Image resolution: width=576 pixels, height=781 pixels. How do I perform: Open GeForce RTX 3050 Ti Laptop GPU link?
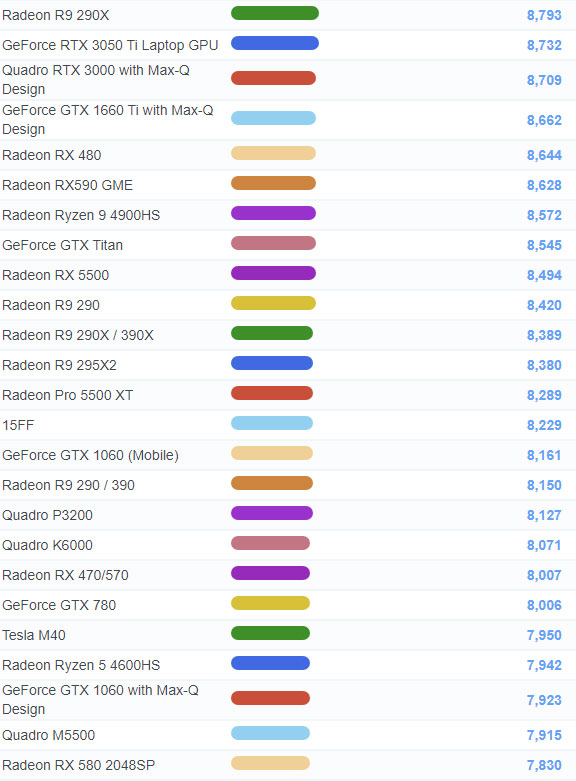(x=110, y=45)
